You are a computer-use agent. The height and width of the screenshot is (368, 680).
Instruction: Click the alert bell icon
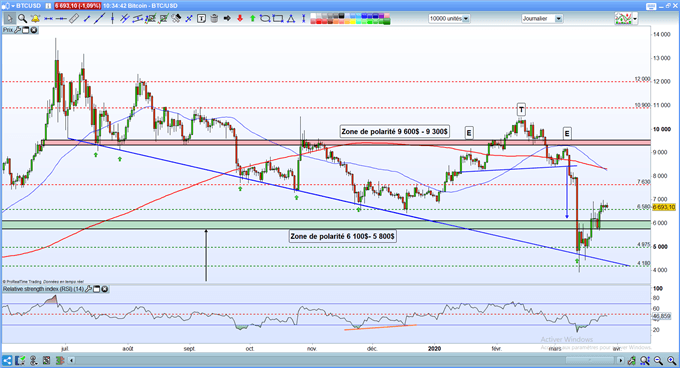pos(36,19)
